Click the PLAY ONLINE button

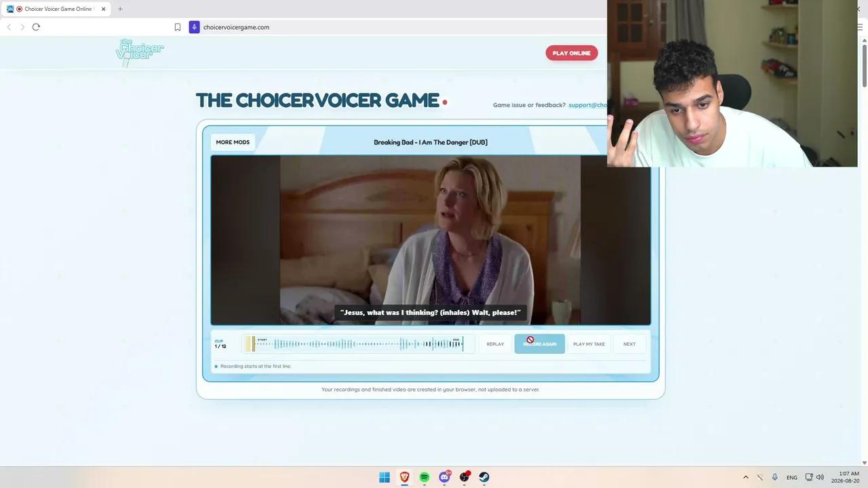click(x=572, y=53)
